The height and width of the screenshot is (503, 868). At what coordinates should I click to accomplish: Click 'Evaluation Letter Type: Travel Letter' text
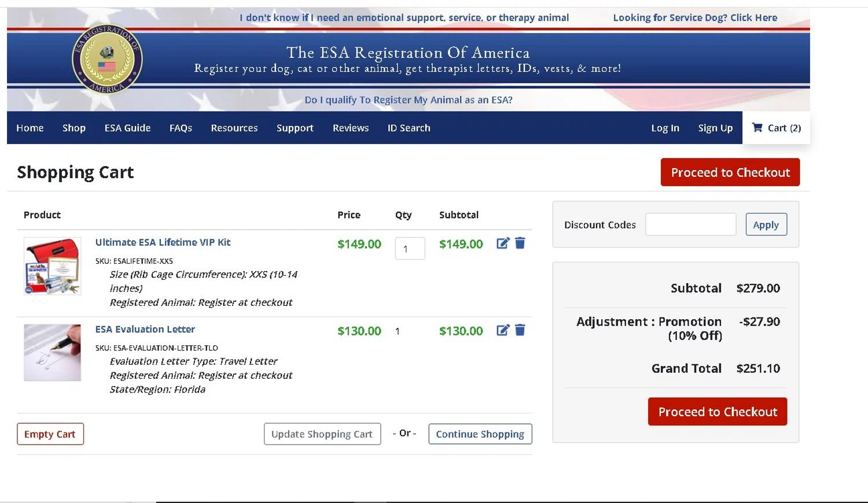[x=193, y=361]
